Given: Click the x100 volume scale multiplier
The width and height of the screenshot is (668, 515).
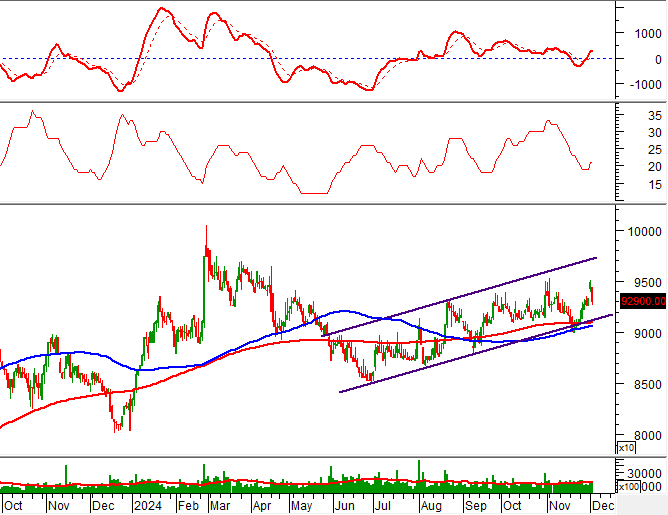Looking at the screenshot, I should coord(630,487).
